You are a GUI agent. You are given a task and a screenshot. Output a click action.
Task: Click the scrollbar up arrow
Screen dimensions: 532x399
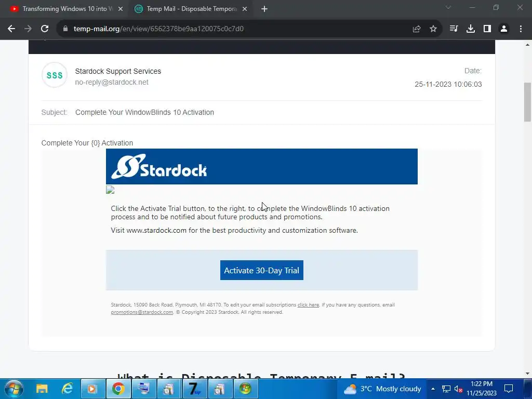(528, 45)
